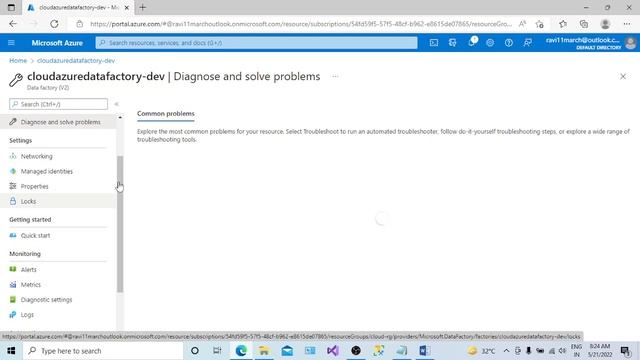640x360 pixels.
Task: Open the Windows notification center
Action: tap(625, 351)
